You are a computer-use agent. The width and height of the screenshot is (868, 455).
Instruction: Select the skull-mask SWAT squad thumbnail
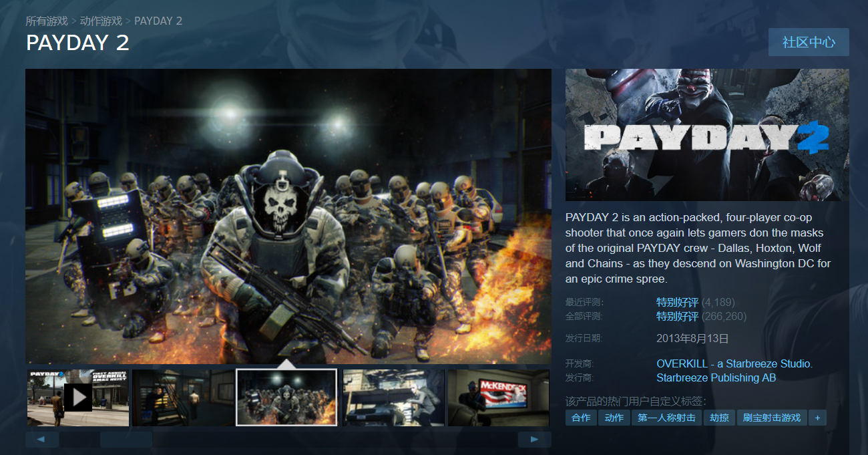tap(287, 397)
